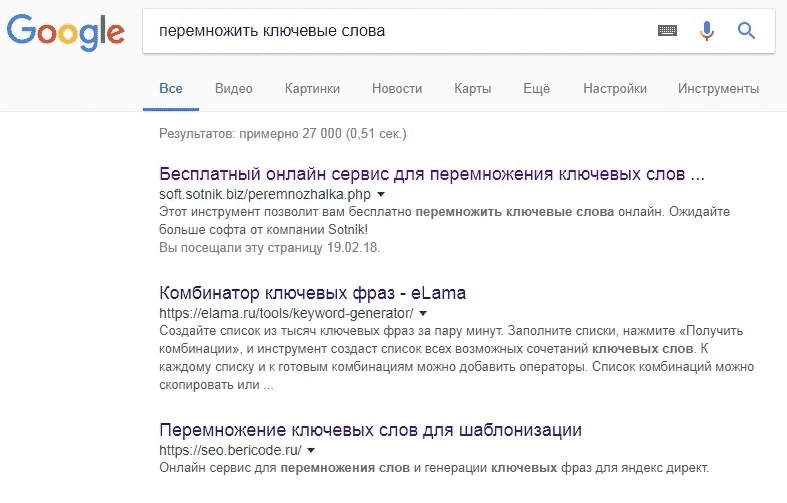Open the Новости tab
Image resolution: width=787 pixels, height=503 pixels.
pos(397,88)
